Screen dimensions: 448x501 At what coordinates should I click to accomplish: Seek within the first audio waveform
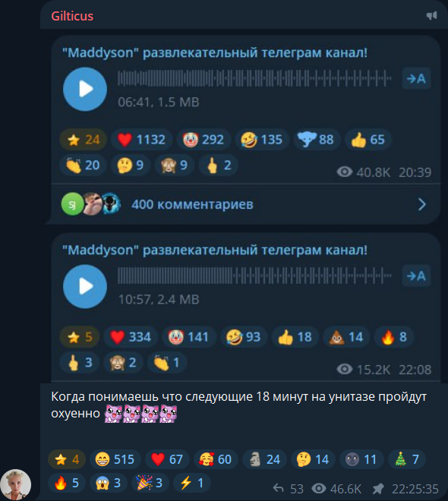click(x=254, y=78)
